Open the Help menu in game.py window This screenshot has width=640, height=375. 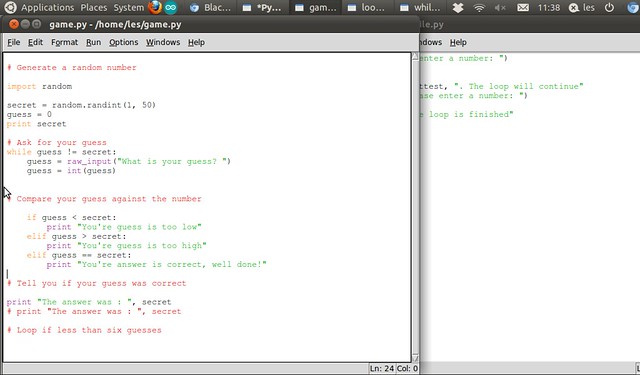196,42
